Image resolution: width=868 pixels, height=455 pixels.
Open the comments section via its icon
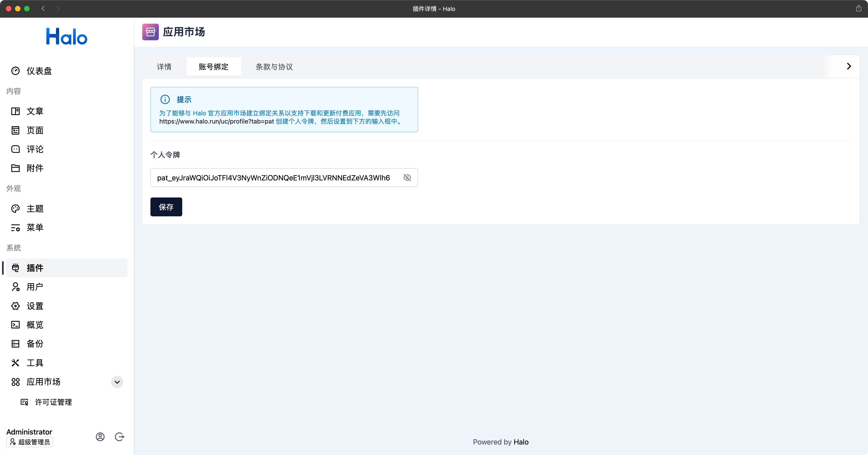(15, 149)
